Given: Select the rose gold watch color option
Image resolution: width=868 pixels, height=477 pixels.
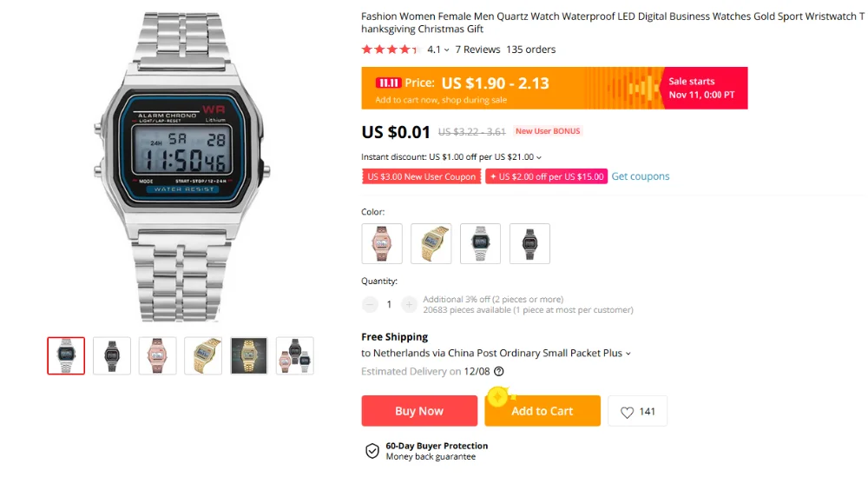Looking at the screenshot, I should (x=382, y=244).
